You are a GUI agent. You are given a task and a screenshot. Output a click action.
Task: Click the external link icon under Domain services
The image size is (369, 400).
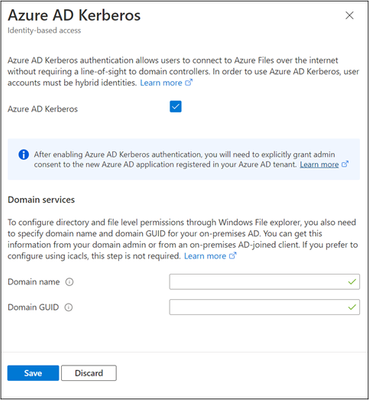pyautogui.click(x=233, y=256)
